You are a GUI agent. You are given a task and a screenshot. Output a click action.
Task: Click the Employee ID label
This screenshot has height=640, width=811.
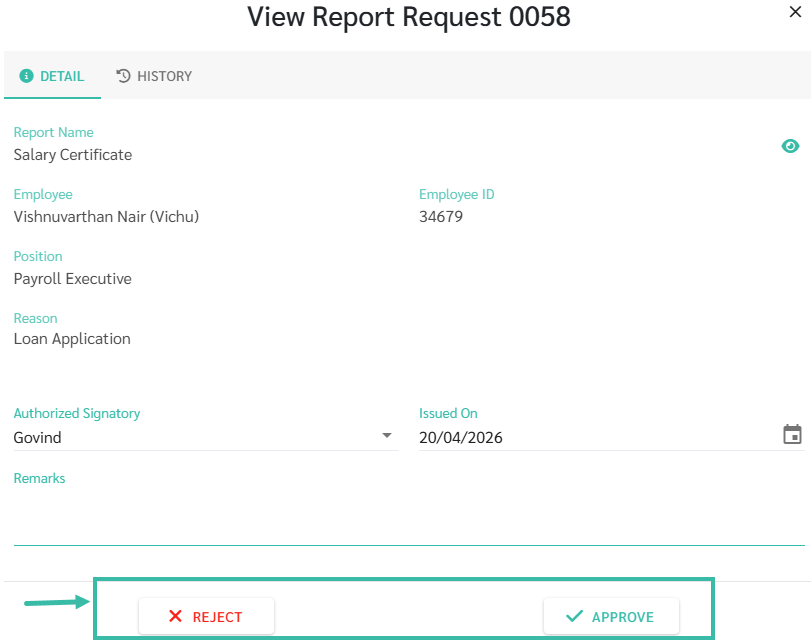tap(457, 195)
